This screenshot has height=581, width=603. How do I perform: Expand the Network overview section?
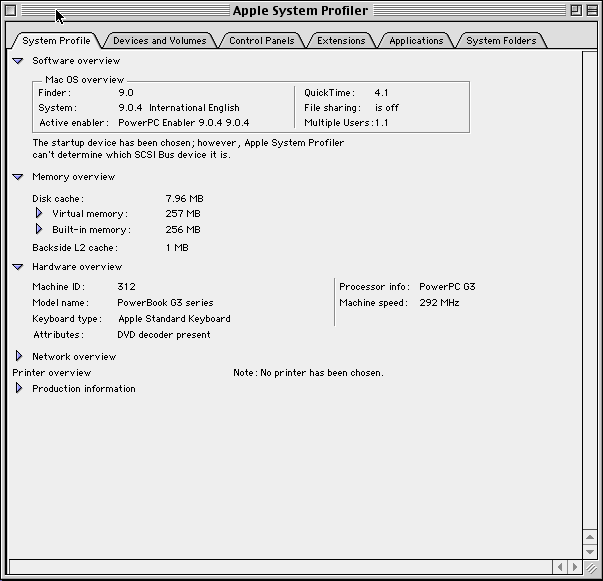18,356
